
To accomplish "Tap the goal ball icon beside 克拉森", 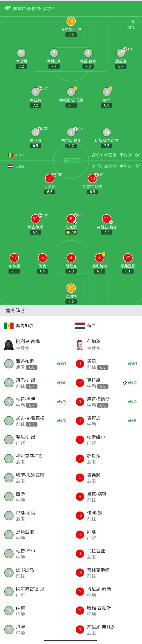I will pos(125,383).
